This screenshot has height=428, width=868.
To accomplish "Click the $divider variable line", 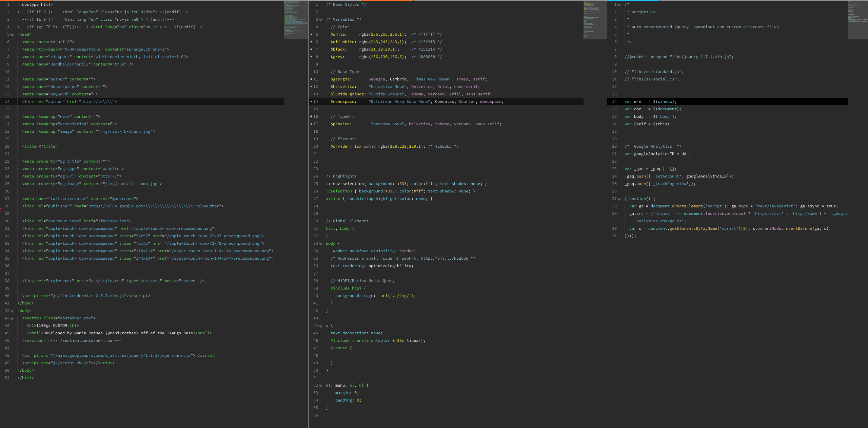I will click(395, 146).
